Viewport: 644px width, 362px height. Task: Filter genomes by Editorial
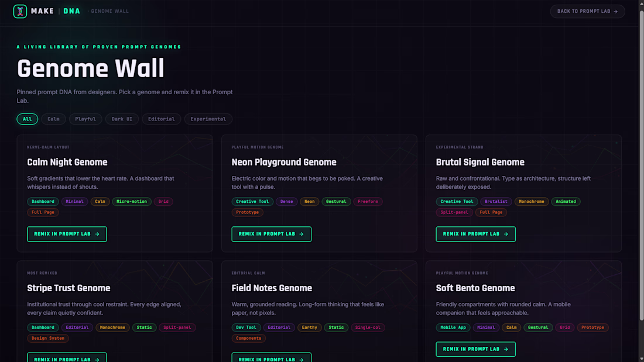pyautogui.click(x=162, y=119)
